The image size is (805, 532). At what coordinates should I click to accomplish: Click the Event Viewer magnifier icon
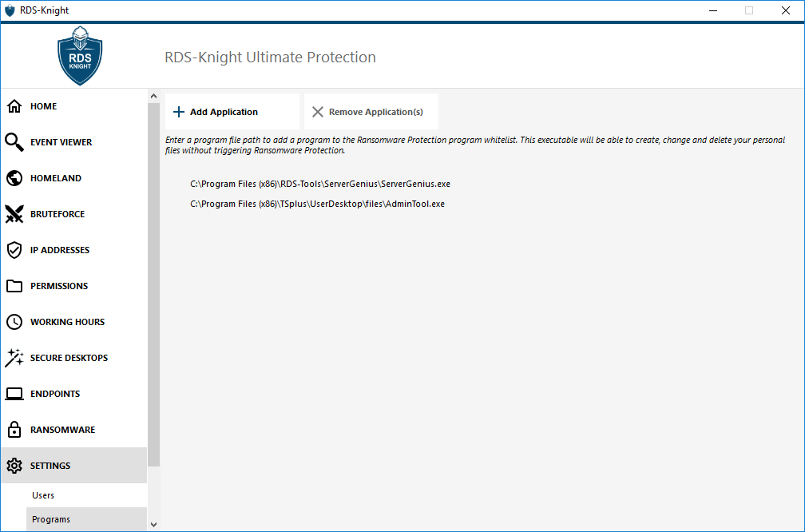(x=14, y=142)
